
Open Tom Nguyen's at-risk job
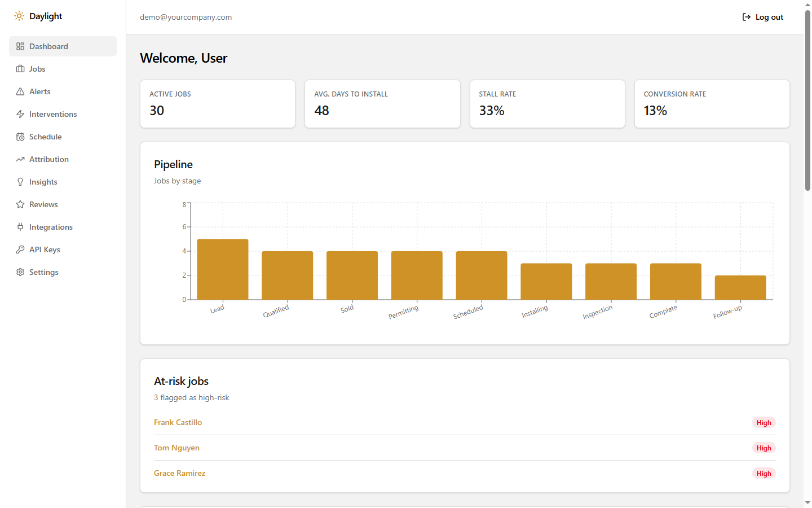[x=176, y=448]
